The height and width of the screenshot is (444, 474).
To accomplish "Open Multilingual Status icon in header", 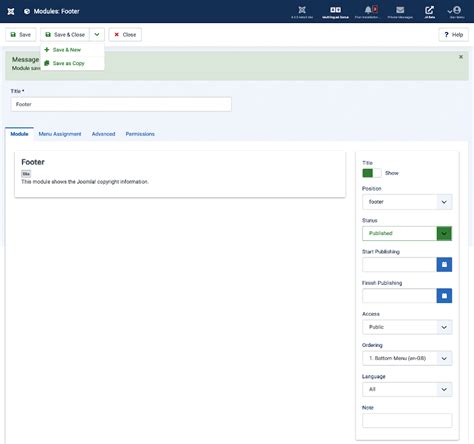I will click(x=335, y=12).
